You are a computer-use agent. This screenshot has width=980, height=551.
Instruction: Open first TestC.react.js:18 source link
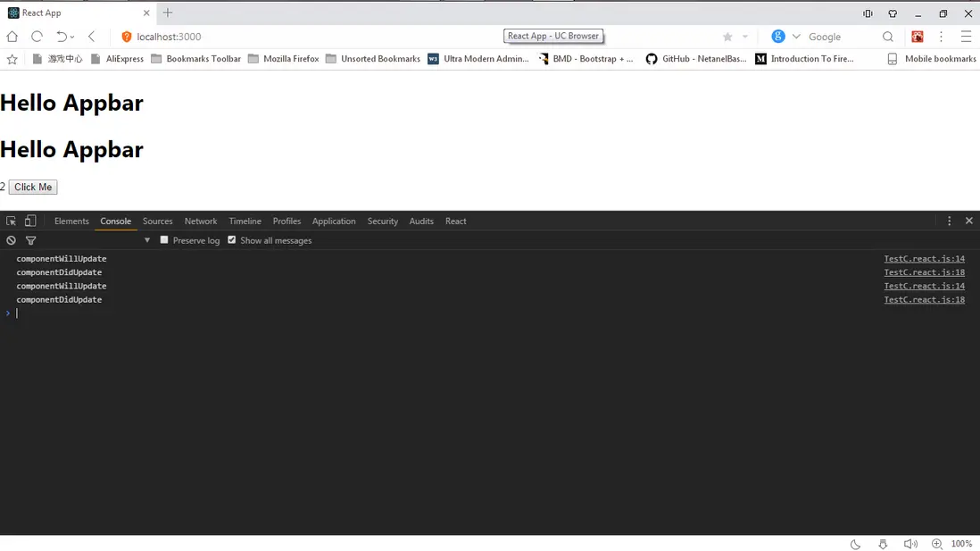pos(925,272)
